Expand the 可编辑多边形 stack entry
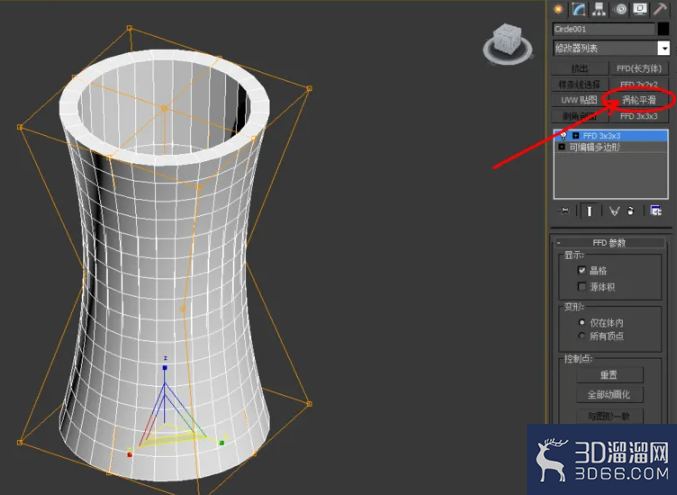This screenshot has width=677, height=495. point(562,147)
